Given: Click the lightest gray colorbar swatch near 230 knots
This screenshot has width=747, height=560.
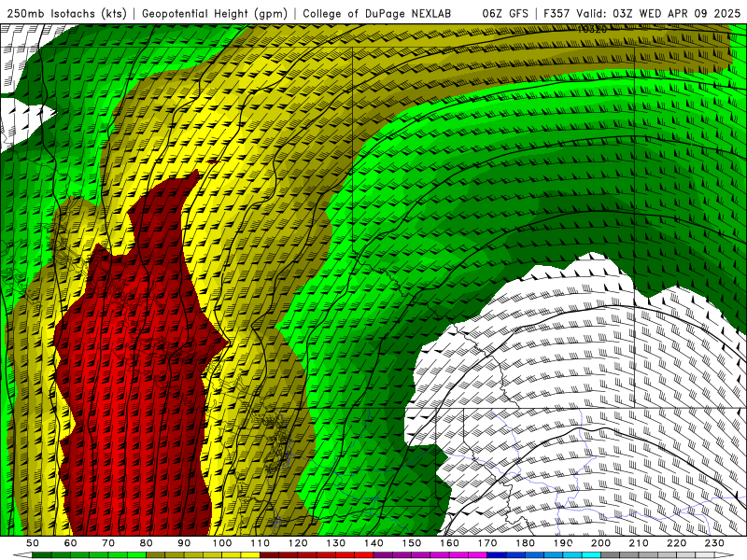Looking at the screenshot, I should coord(705,555).
